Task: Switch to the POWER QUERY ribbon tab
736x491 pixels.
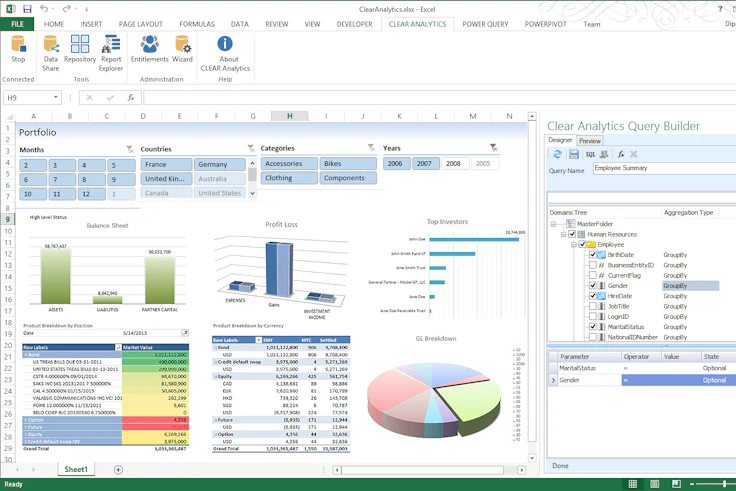Action: click(485, 24)
